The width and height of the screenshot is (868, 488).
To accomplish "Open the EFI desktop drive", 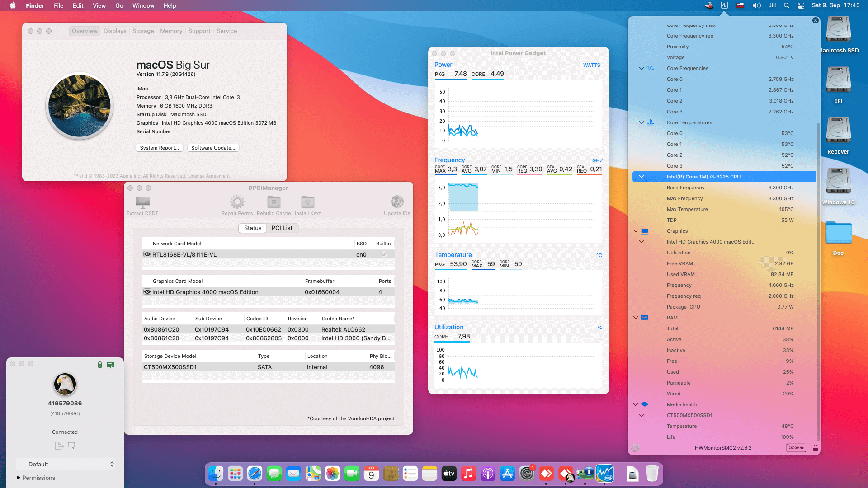I will (x=838, y=80).
